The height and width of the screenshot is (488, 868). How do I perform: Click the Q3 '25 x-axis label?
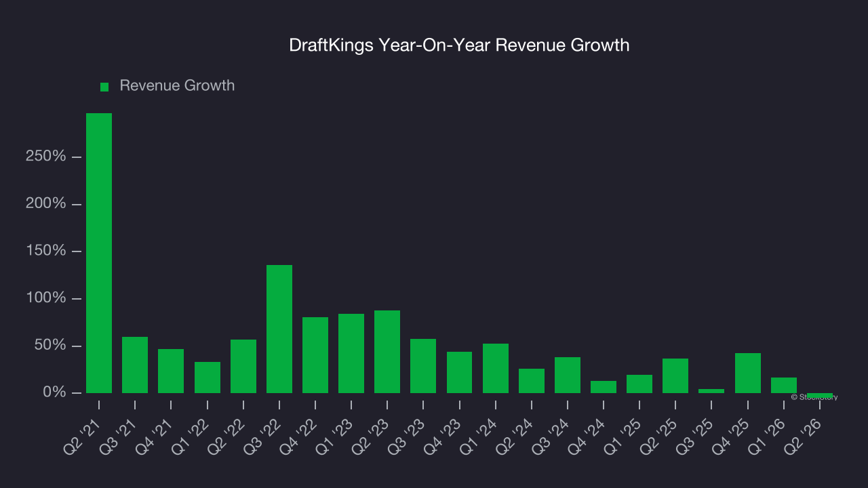click(x=696, y=437)
